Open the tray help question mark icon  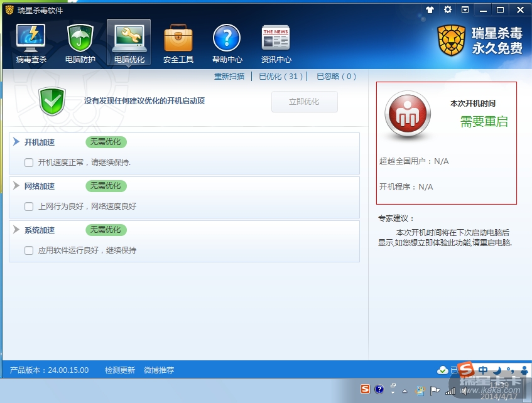coord(379,389)
